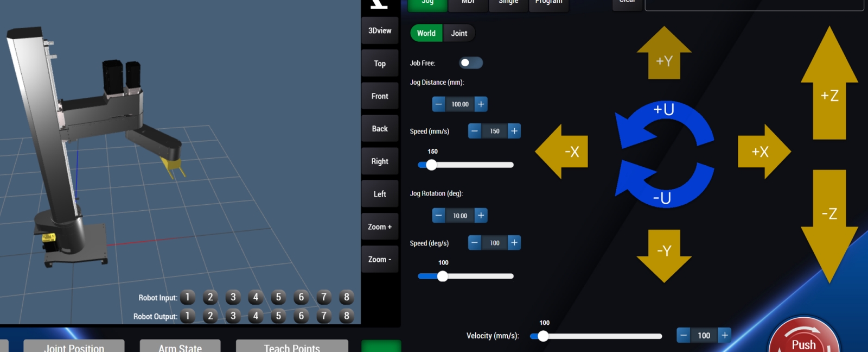Jog robot in +X direction arrow
The width and height of the screenshot is (868, 352).
(x=764, y=152)
